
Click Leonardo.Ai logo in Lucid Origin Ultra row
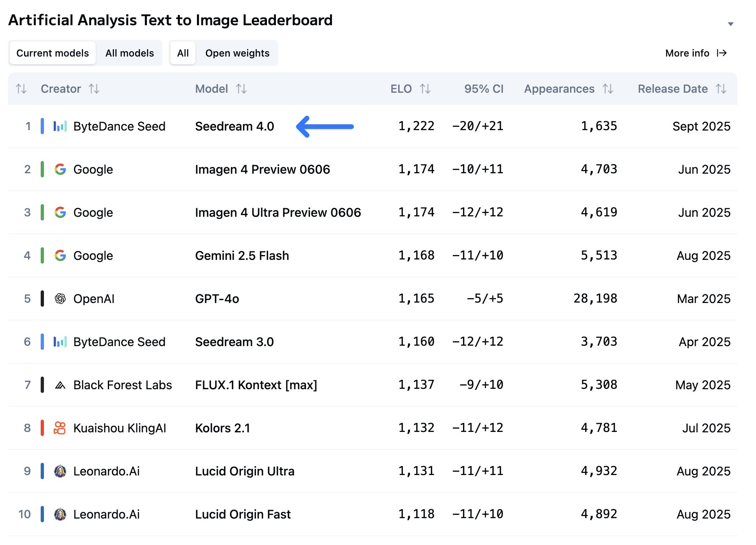point(60,471)
